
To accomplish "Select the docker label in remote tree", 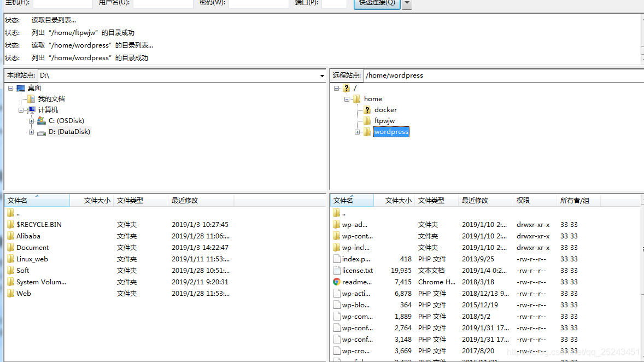I will pos(385,110).
